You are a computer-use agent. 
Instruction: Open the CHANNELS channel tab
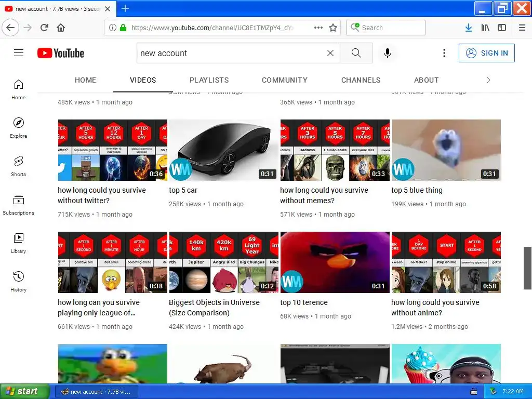[x=361, y=80]
